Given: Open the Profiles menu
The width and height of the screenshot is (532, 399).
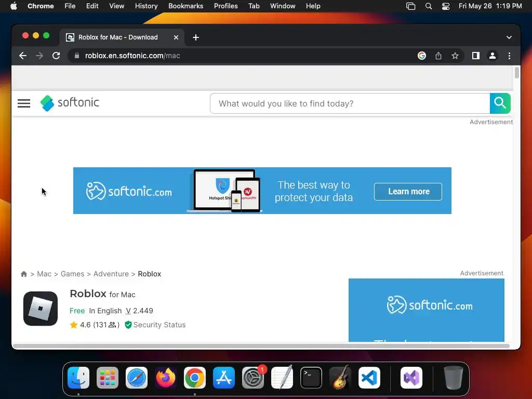Looking at the screenshot, I should (x=225, y=6).
